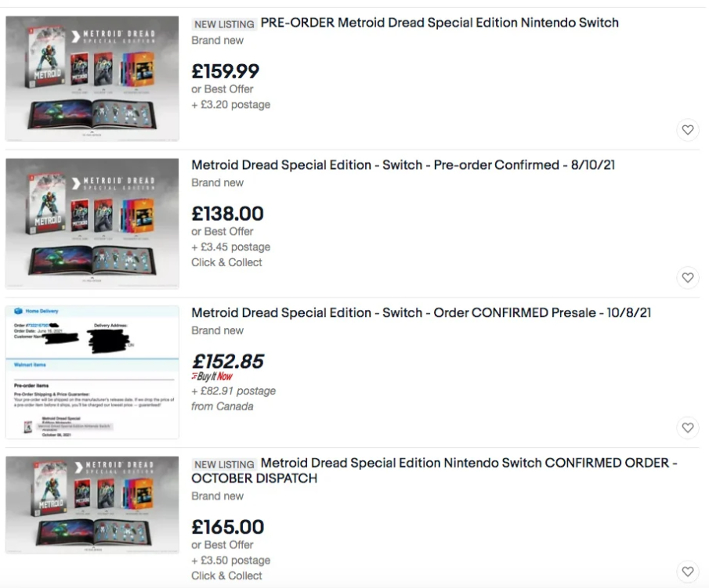Image resolution: width=709 pixels, height=588 pixels.
Task: Open PRE-ORDER Metroid Dread Special Edition title
Action: point(440,23)
